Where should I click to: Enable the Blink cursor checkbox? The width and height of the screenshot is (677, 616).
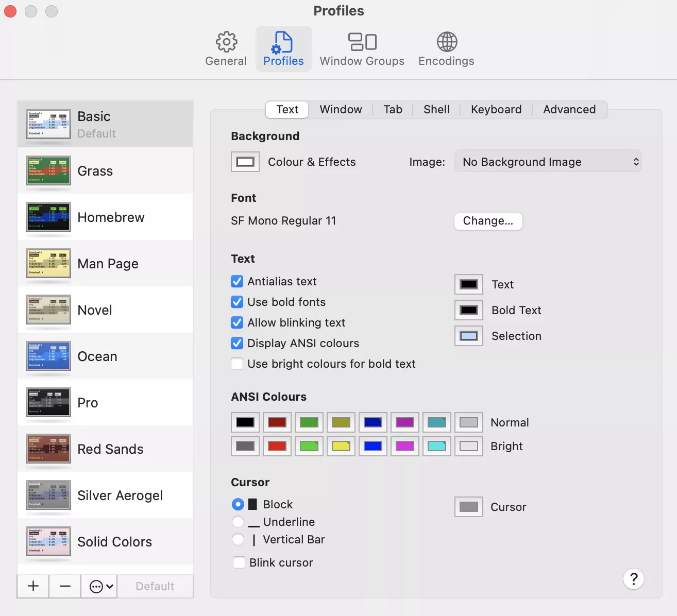(239, 562)
